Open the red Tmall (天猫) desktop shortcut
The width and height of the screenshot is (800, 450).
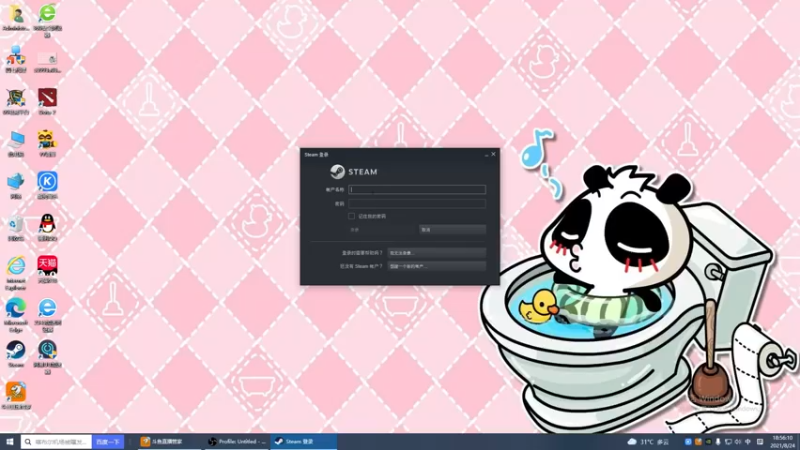pyautogui.click(x=47, y=269)
